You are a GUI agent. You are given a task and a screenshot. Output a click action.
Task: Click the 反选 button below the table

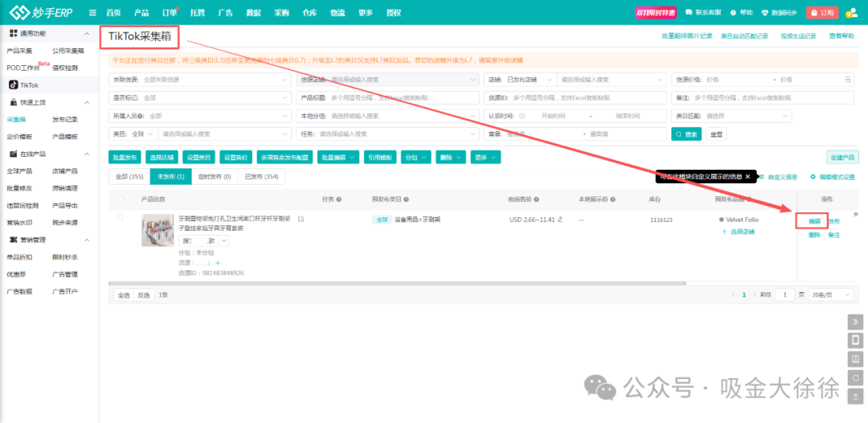tap(143, 295)
